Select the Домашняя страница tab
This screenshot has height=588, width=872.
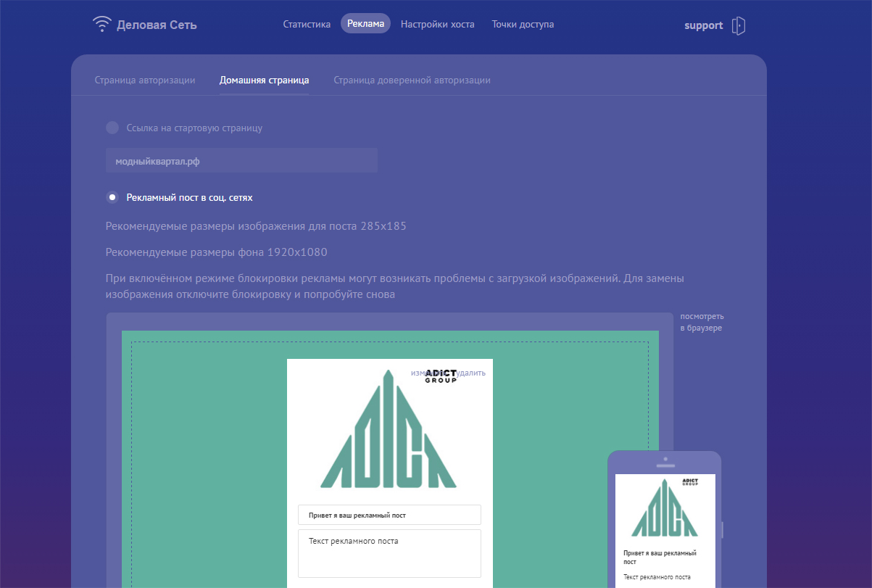pyautogui.click(x=264, y=80)
